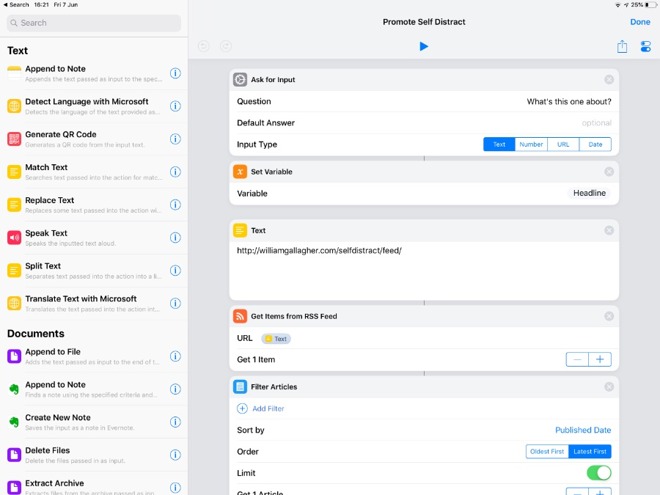Show info for Detect Language with Microsoft
Viewport: 660px width, 495px height.
pyautogui.click(x=176, y=106)
